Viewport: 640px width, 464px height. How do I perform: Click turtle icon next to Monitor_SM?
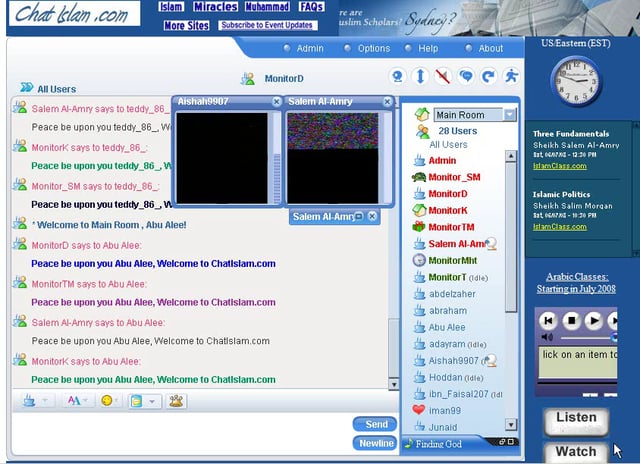pyautogui.click(x=419, y=177)
